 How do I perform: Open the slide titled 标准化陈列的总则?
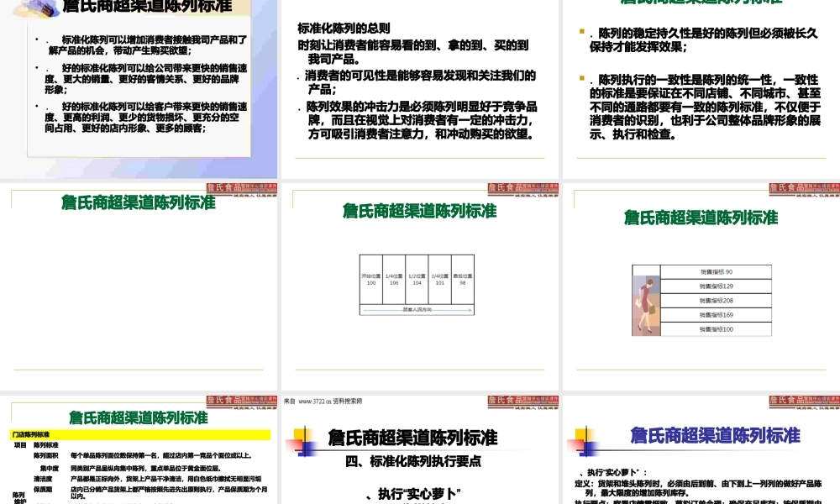coord(419,88)
